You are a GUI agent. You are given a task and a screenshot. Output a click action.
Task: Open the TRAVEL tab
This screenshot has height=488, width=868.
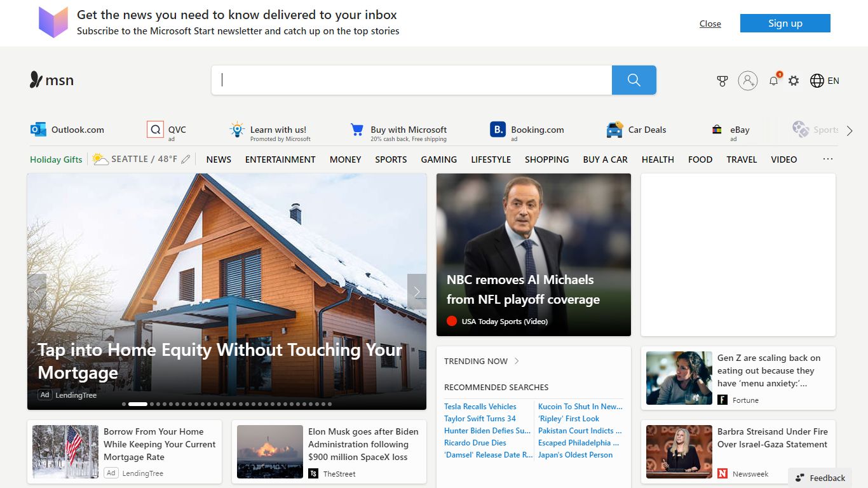pyautogui.click(x=742, y=159)
